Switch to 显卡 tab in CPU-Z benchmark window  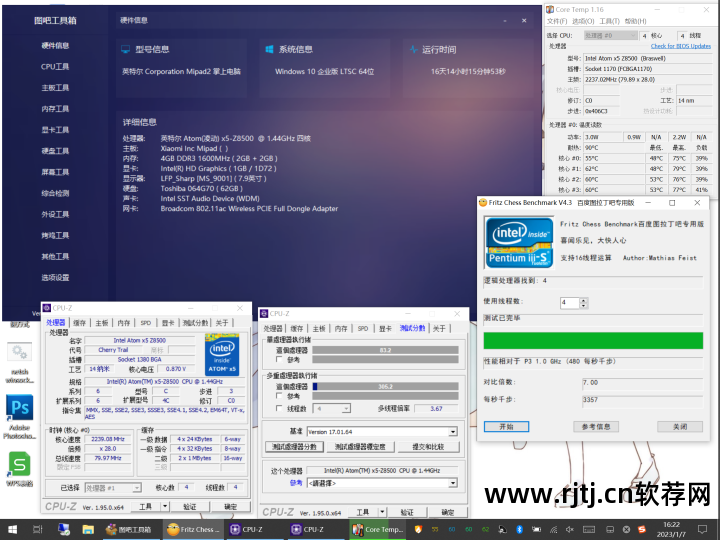[385, 328]
